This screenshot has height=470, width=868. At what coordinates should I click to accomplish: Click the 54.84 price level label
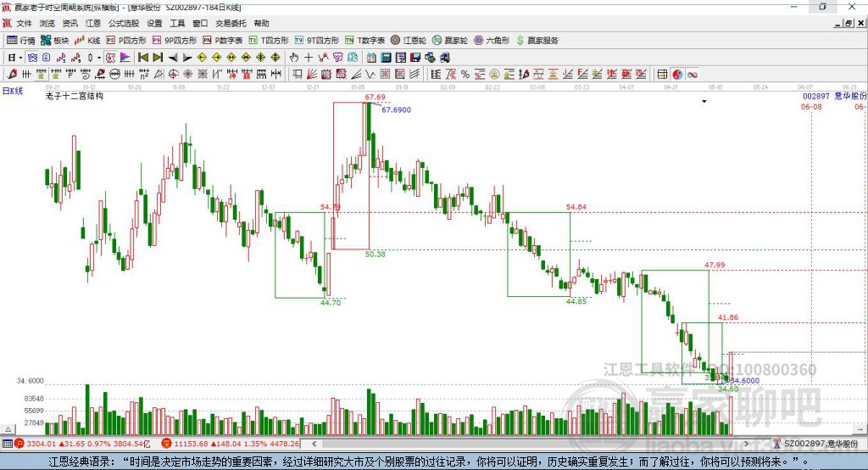coord(576,207)
